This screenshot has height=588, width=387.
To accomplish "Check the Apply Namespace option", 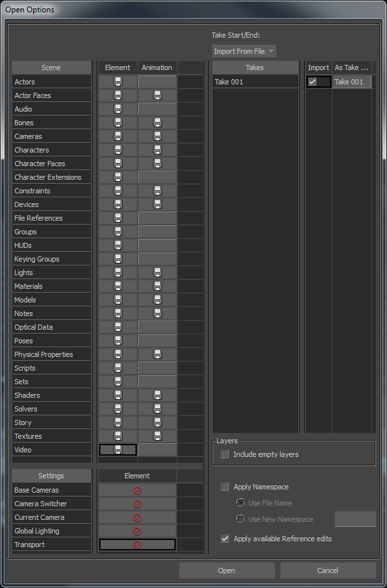I will click(x=225, y=487).
